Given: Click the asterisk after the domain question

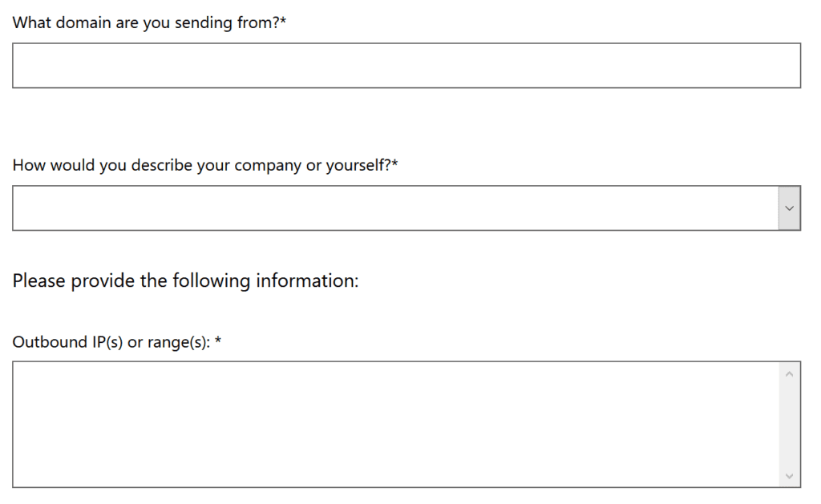Looking at the screenshot, I should (x=283, y=22).
